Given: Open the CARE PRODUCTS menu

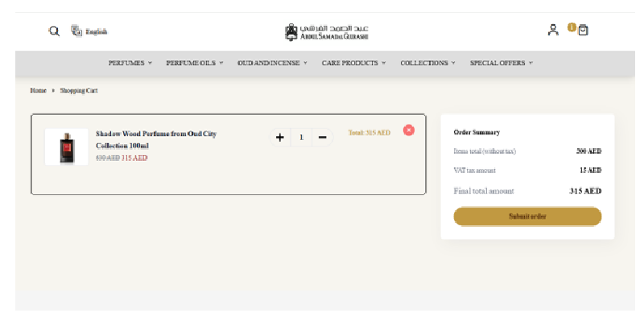Looking at the screenshot, I should [350, 63].
